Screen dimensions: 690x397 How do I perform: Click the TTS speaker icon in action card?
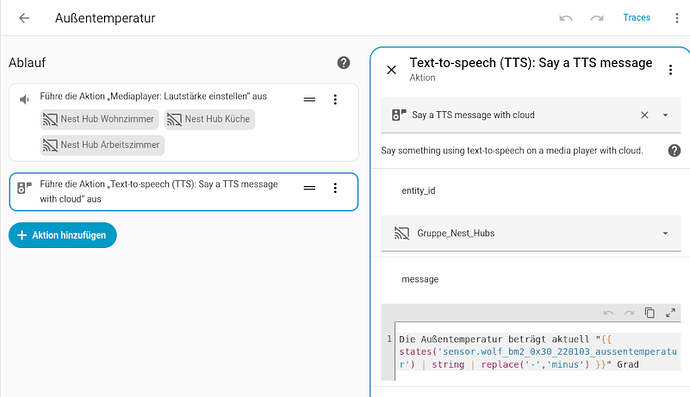point(24,188)
